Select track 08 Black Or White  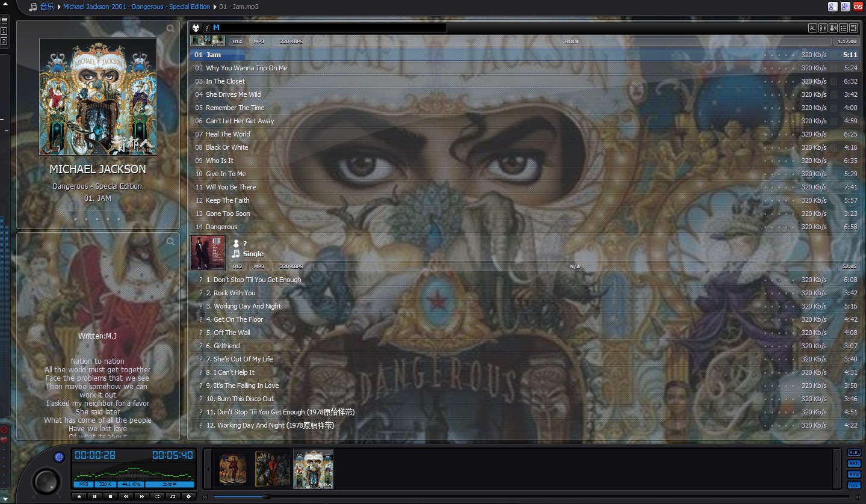524,147
